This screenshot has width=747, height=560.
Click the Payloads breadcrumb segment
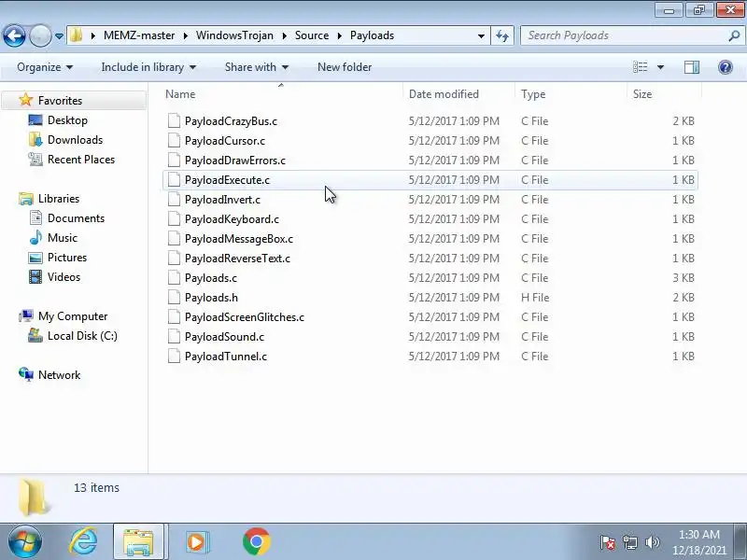pyautogui.click(x=372, y=35)
